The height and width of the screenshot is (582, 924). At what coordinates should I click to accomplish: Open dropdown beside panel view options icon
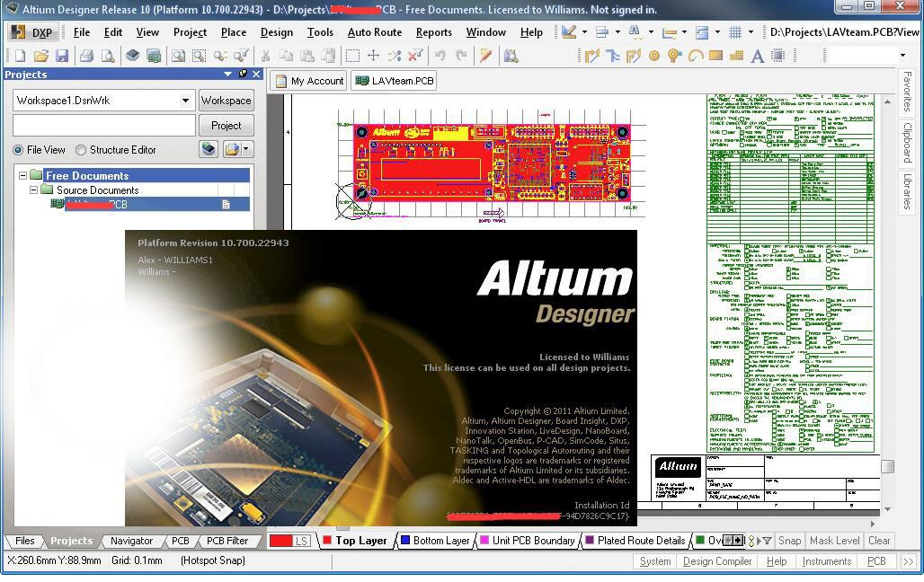(246, 150)
